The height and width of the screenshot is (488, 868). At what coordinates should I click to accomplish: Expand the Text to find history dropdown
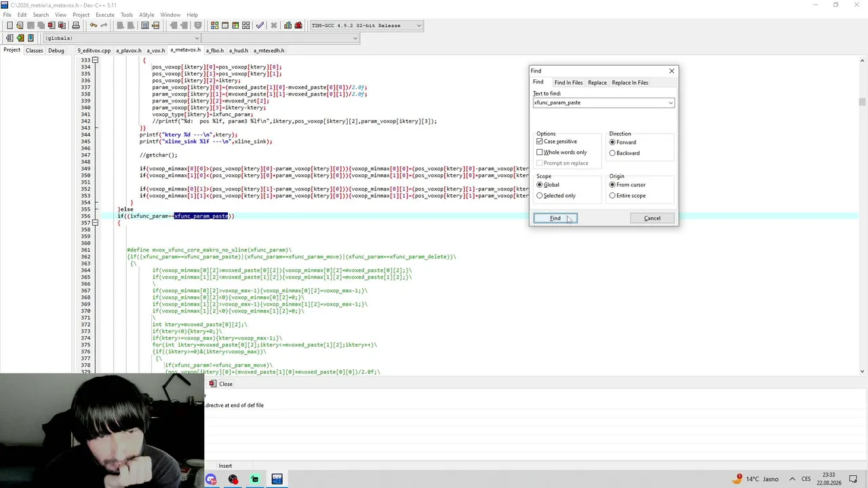pyautogui.click(x=671, y=103)
